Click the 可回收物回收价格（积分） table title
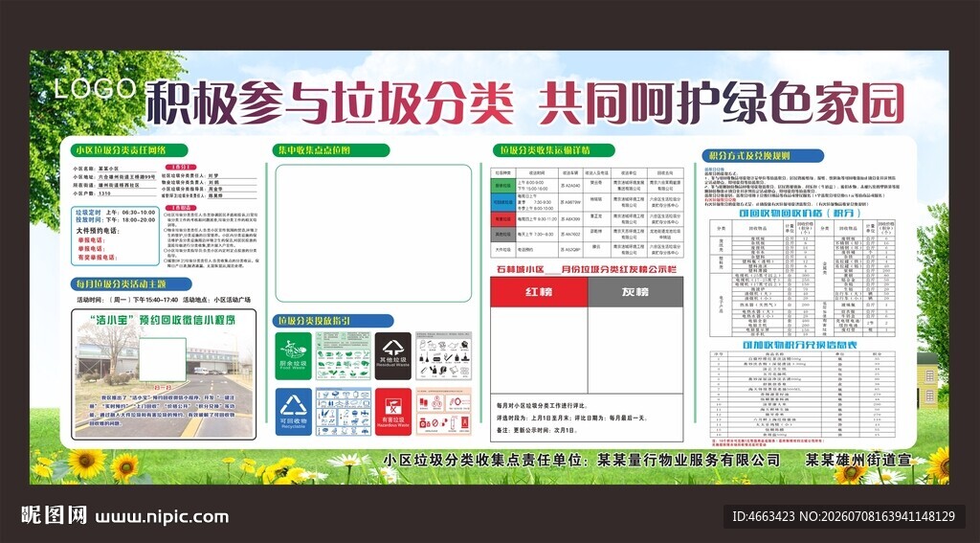This screenshot has height=543, width=980. tap(801, 214)
